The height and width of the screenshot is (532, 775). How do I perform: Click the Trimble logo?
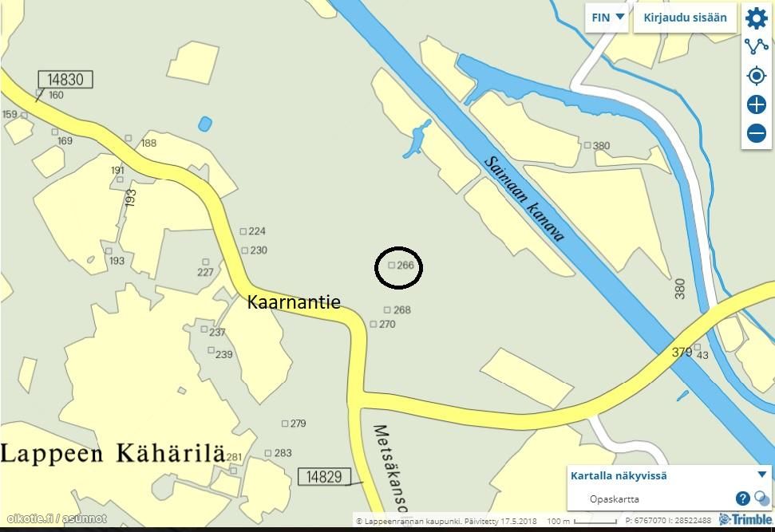(745, 519)
